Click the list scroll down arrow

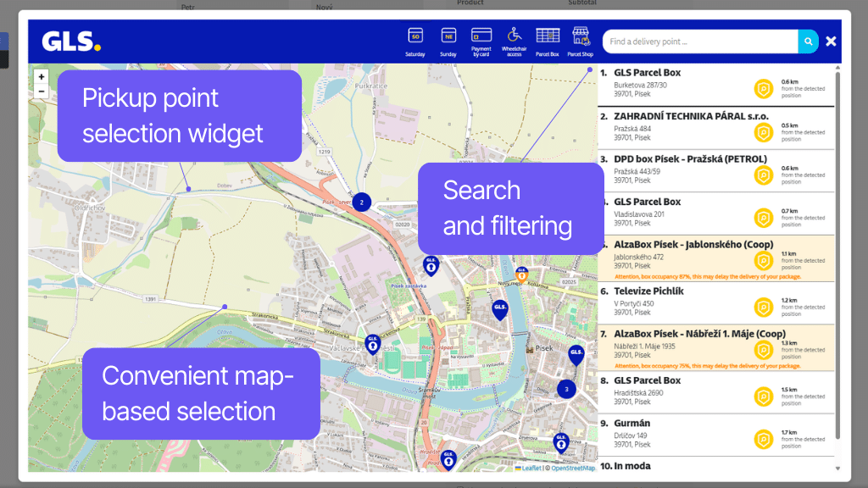pos(837,468)
